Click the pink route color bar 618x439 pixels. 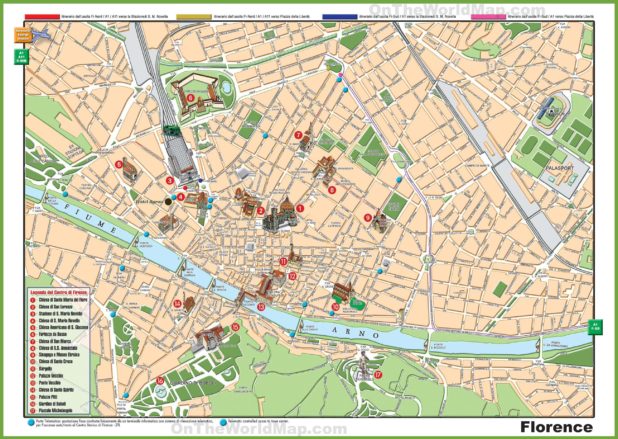pyautogui.click(x=488, y=17)
